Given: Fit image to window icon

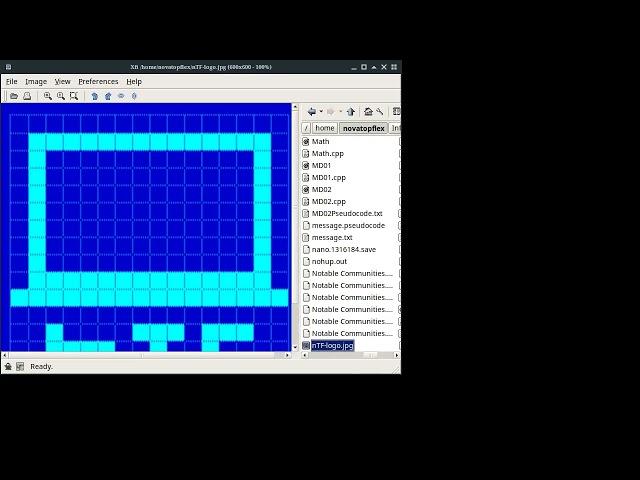Looking at the screenshot, I should point(74,96).
